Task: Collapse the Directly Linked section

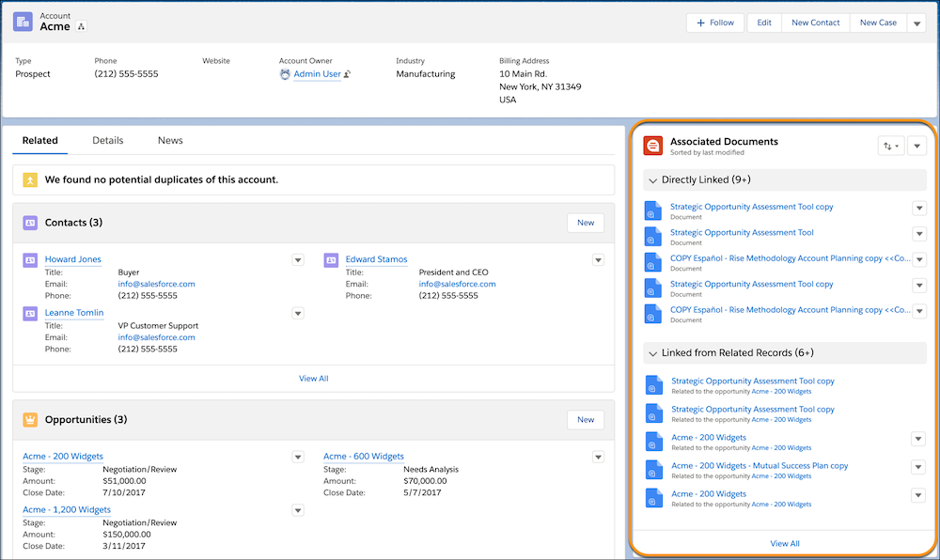Action: [x=652, y=179]
